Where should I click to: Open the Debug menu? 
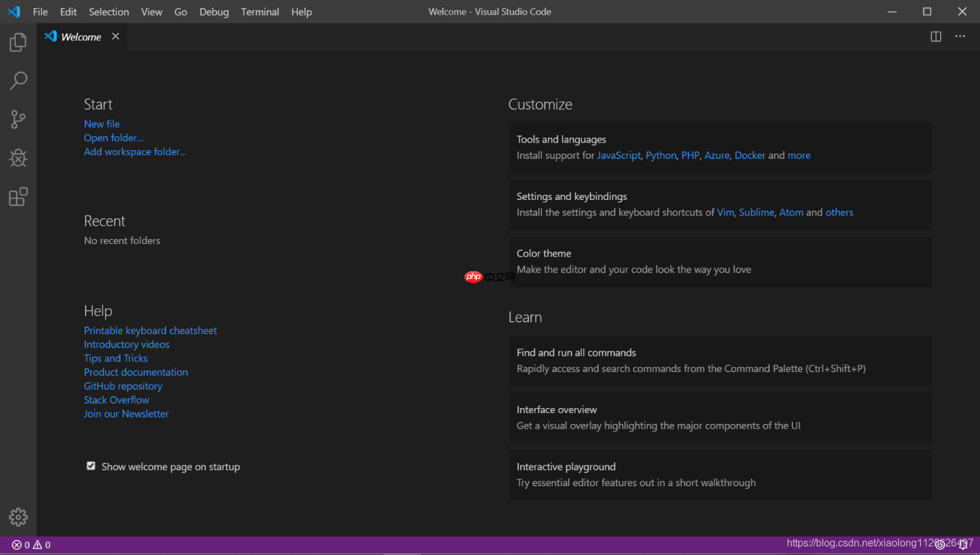pyautogui.click(x=214, y=11)
